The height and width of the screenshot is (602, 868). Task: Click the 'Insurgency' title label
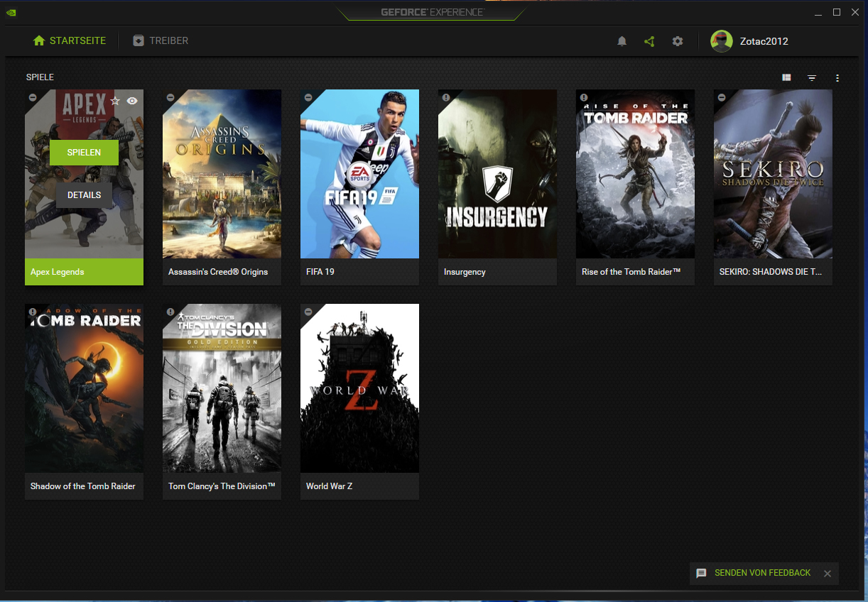(x=465, y=272)
